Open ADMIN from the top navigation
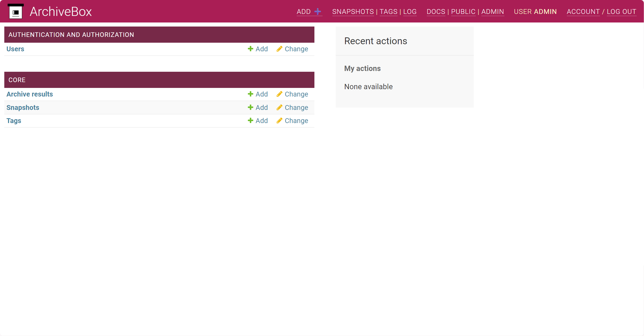The height and width of the screenshot is (336, 644). pyautogui.click(x=492, y=12)
